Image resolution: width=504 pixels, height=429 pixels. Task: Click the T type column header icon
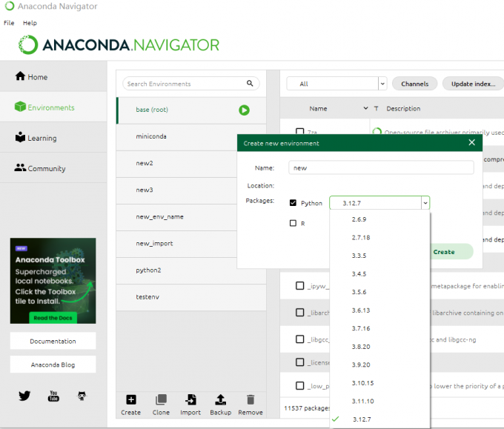coord(376,109)
